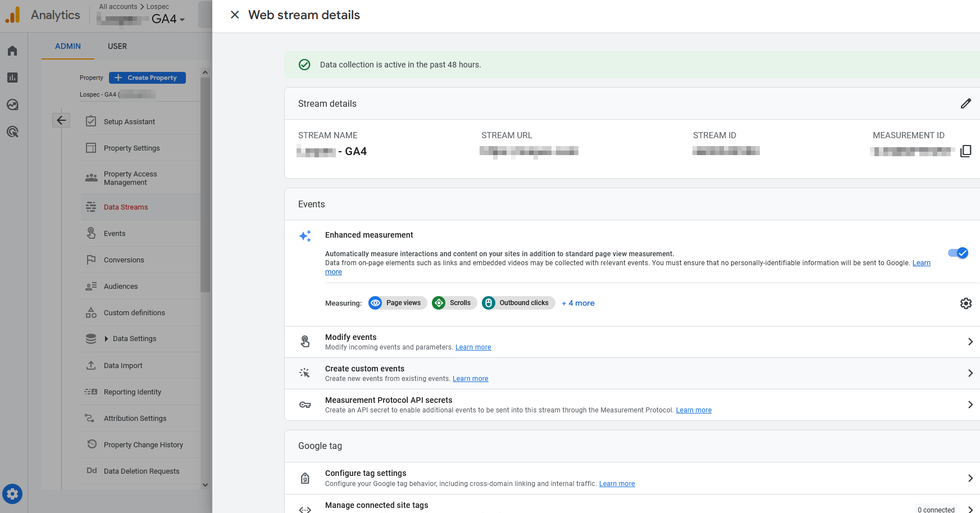Click the Data Import upload icon

(x=91, y=365)
